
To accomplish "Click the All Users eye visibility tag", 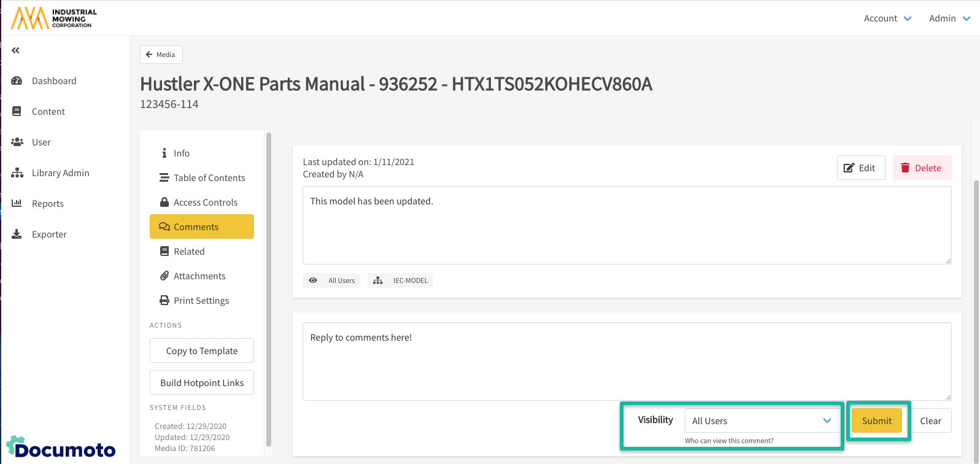I will point(332,280).
